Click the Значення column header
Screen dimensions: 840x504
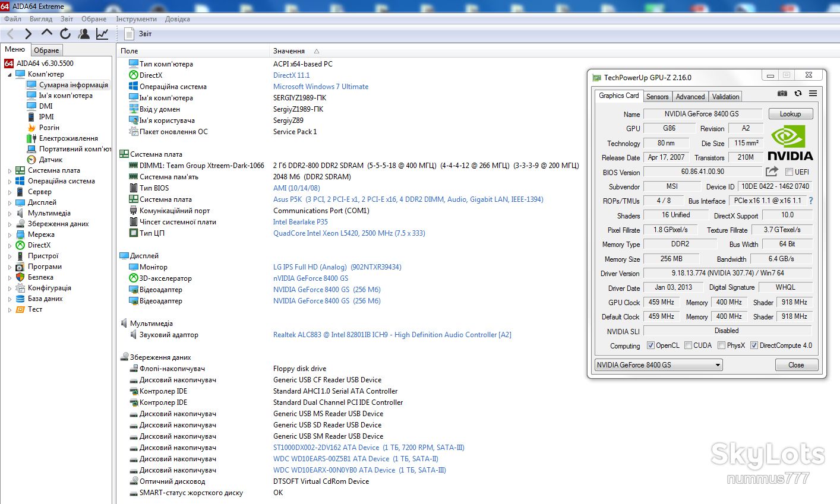tap(289, 51)
